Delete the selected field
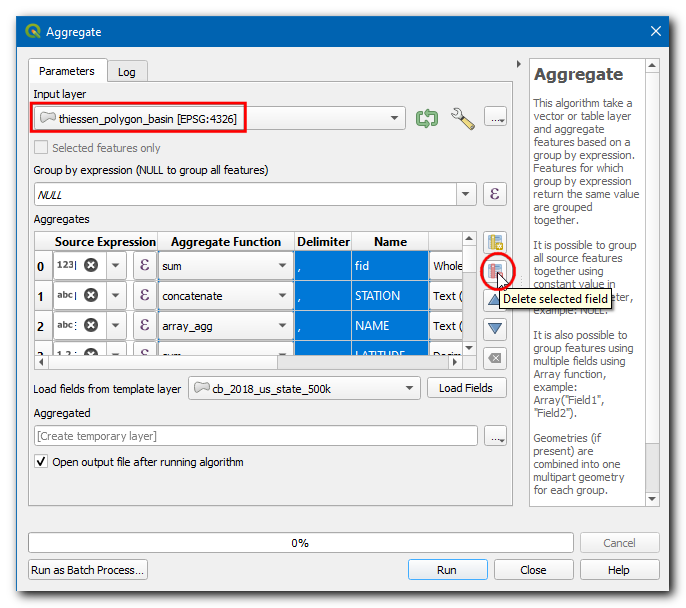The height and width of the screenshot is (608, 686). coord(494,269)
